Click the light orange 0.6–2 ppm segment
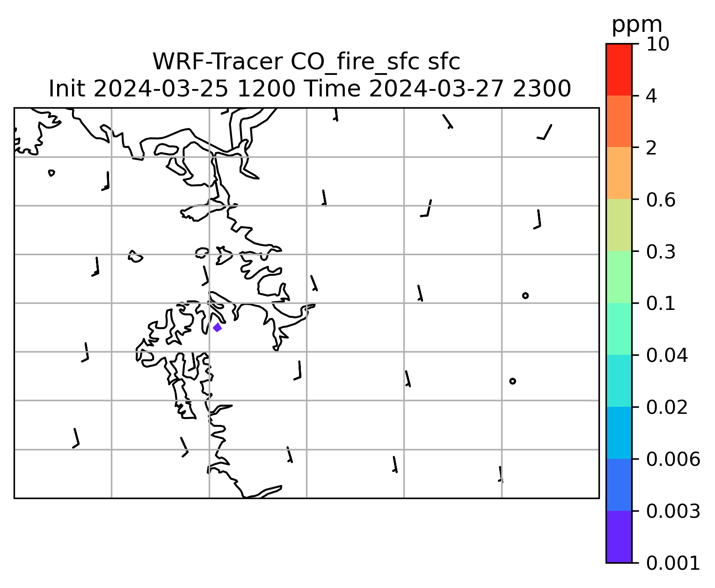 coord(619,173)
